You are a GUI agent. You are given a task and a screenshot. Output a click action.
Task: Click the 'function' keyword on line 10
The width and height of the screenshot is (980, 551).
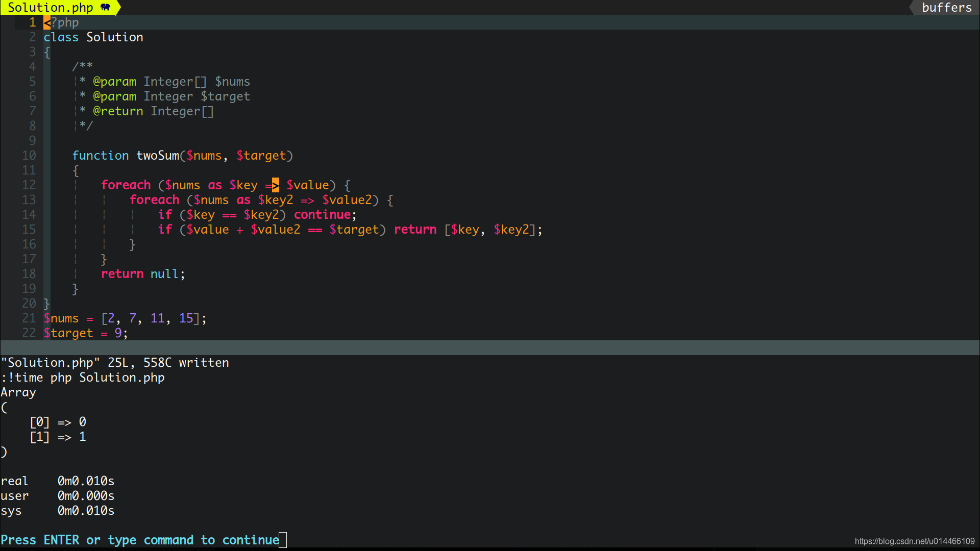[x=101, y=156]
